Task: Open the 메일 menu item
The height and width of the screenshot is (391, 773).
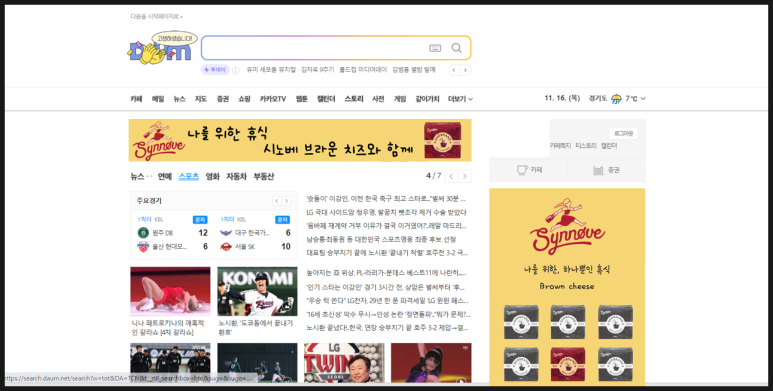Action: pos(158,99)
